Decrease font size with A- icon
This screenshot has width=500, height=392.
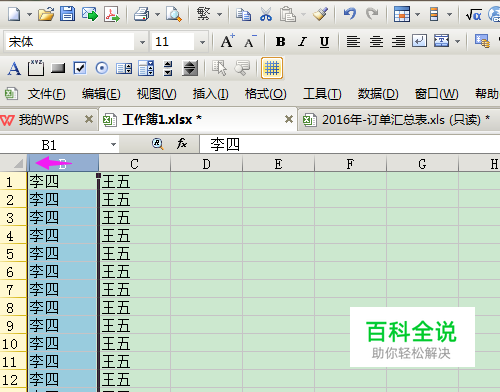pyautogui.click(x=250, y=42)
